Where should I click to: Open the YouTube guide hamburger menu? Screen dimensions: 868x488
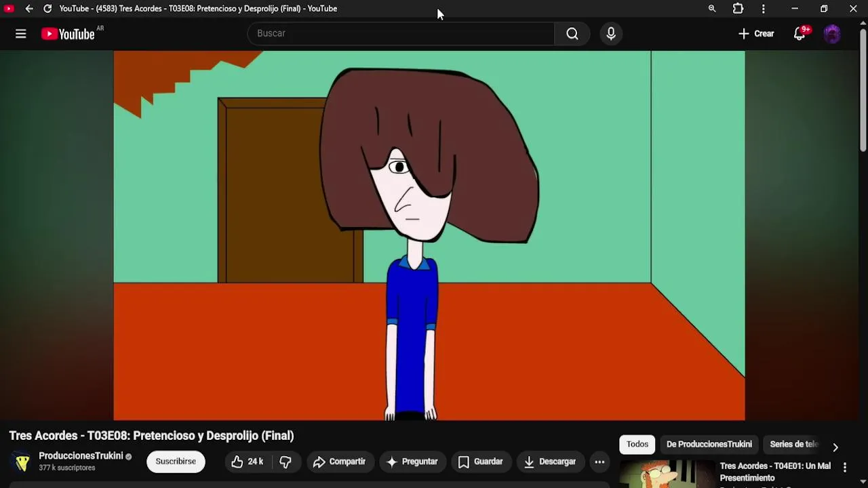coord(21,34)
